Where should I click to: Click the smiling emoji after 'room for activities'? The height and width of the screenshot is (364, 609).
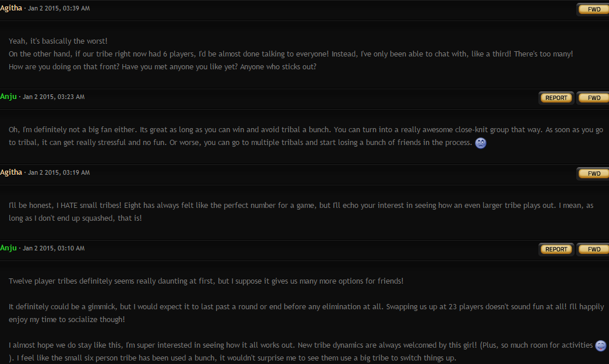tap(600, 345)
